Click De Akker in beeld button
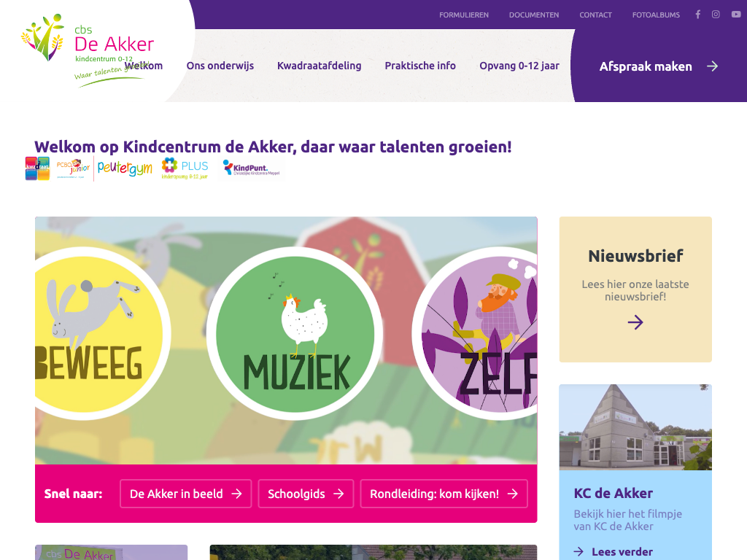This screenshot has height=560, width=747. [x=186, y=494]
